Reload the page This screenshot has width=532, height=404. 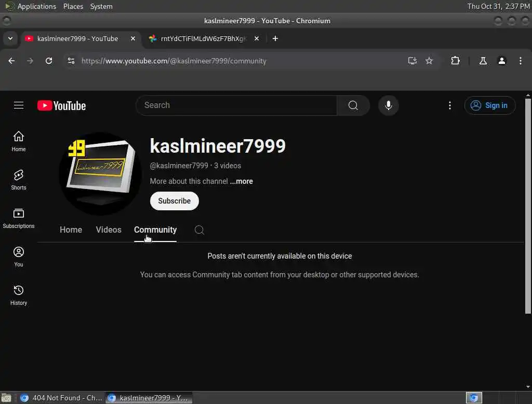[49, 61]
